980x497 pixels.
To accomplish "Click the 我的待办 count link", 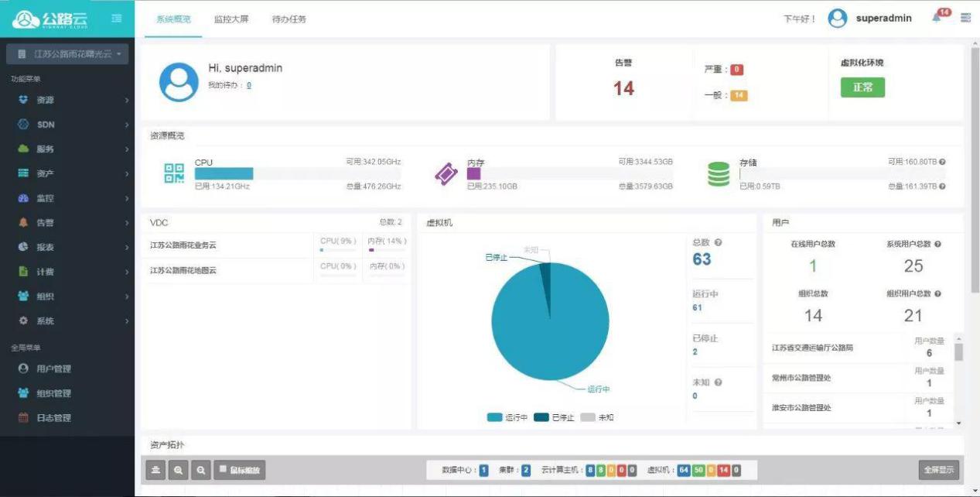I will point(248,85).
